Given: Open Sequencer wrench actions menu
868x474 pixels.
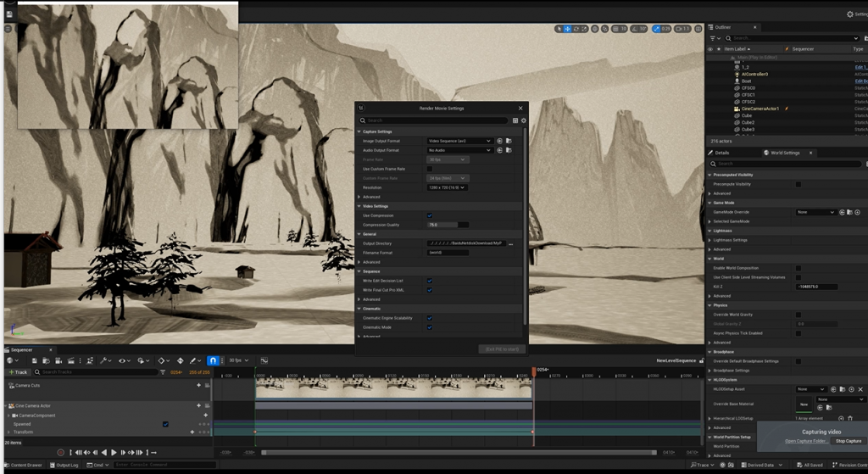Looking at the screenshot, I should (x=106, y=360).
